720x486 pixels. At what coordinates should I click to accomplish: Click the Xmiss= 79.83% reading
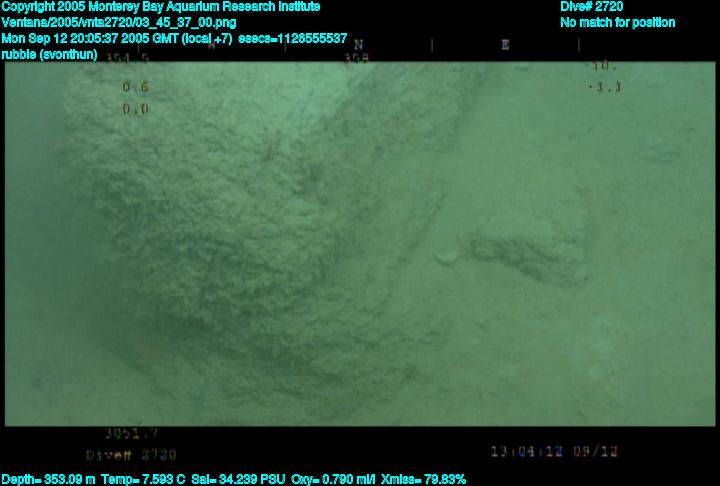click(x=423, y=479)
